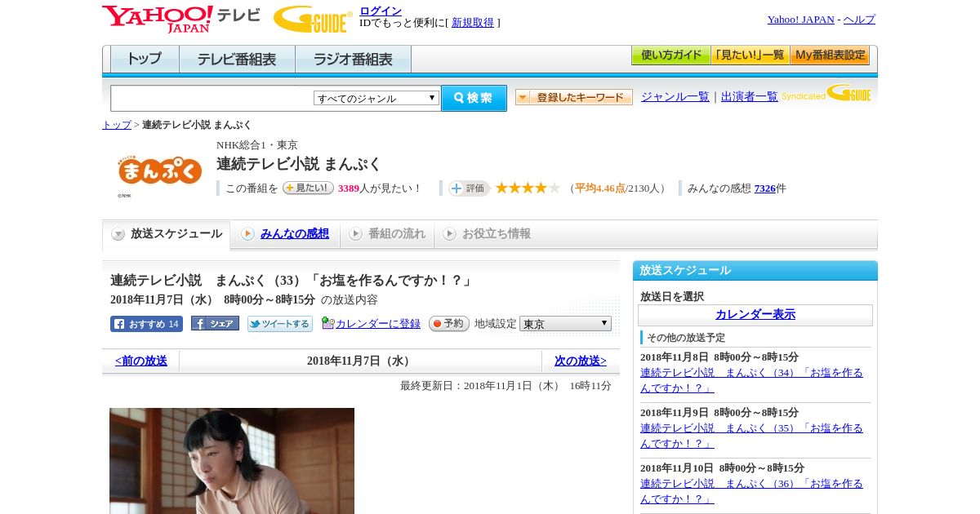Expand the 東京 region dropdown
This screenshot has height=514, width=980.
[x=565, y=324]
